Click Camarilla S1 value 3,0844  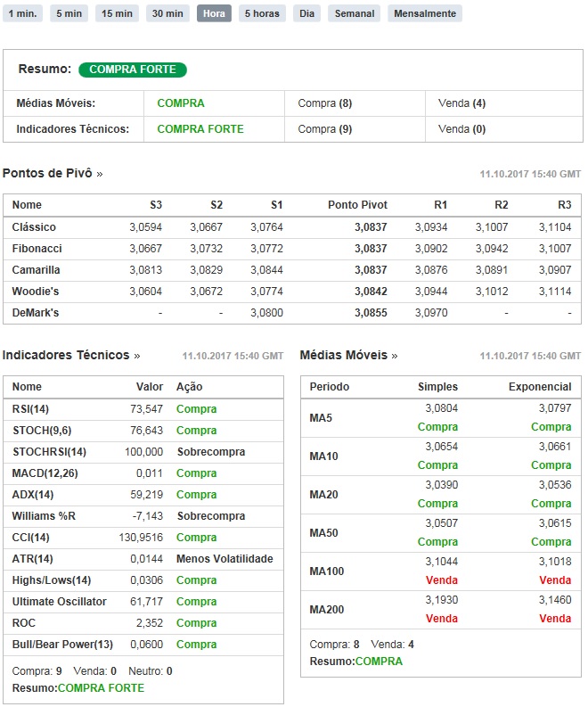266,269
